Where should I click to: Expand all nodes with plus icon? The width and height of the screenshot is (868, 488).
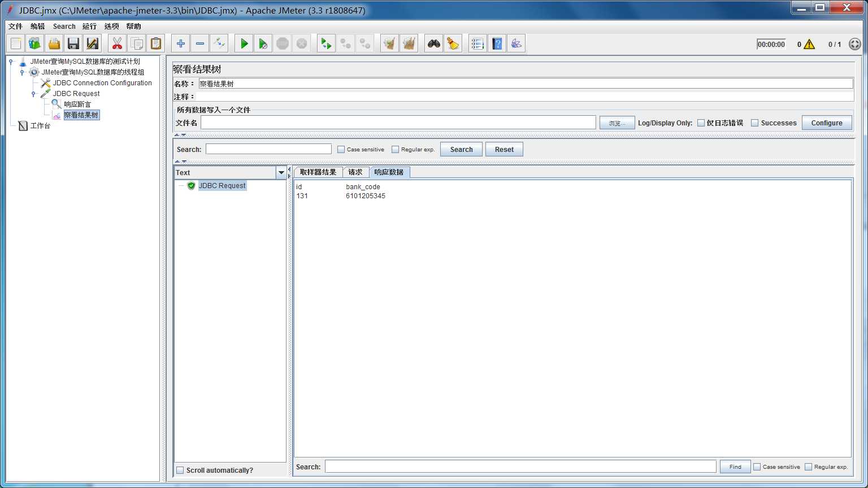[180, 43]
